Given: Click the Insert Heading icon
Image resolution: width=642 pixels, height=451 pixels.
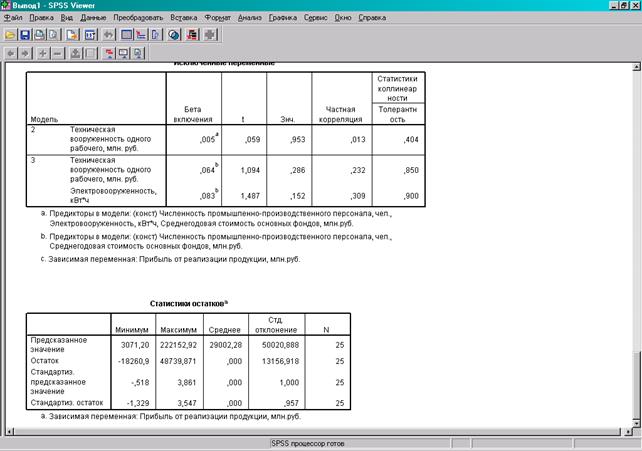Looking at the screenshot, I should click(x=109, y=53).
